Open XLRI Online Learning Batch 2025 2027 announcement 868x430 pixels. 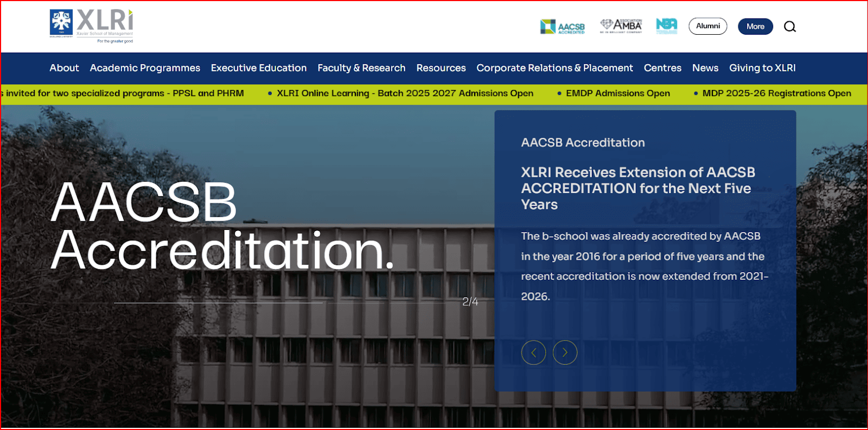[x=405, y=93]
